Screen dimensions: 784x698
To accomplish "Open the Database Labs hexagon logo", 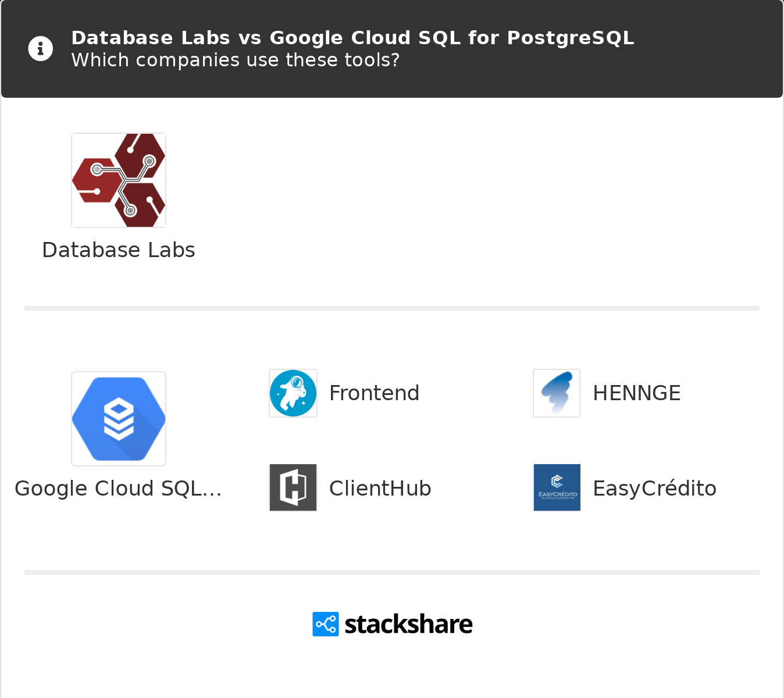I will (119, 180).
